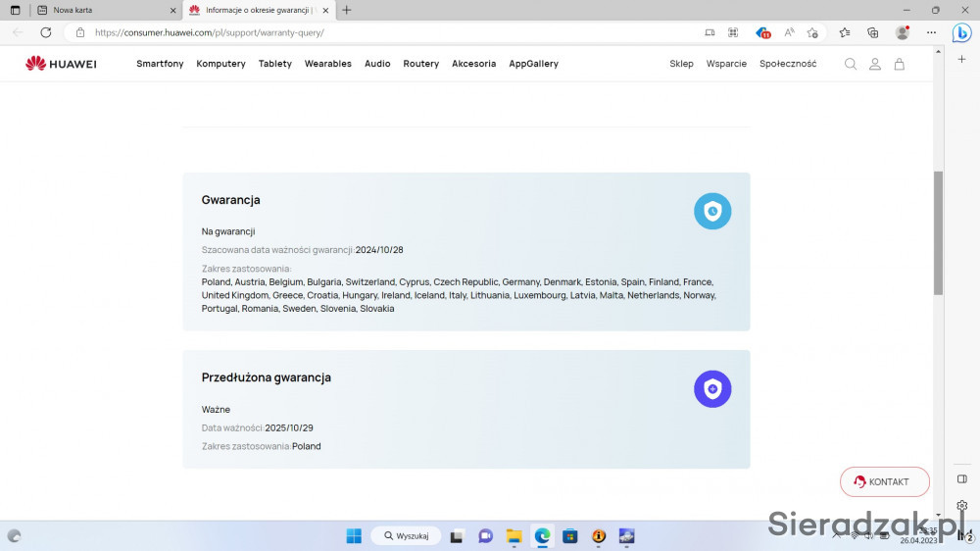Click the Na gwarancji status text
The image size is (980, 551).
coord(228,231)
